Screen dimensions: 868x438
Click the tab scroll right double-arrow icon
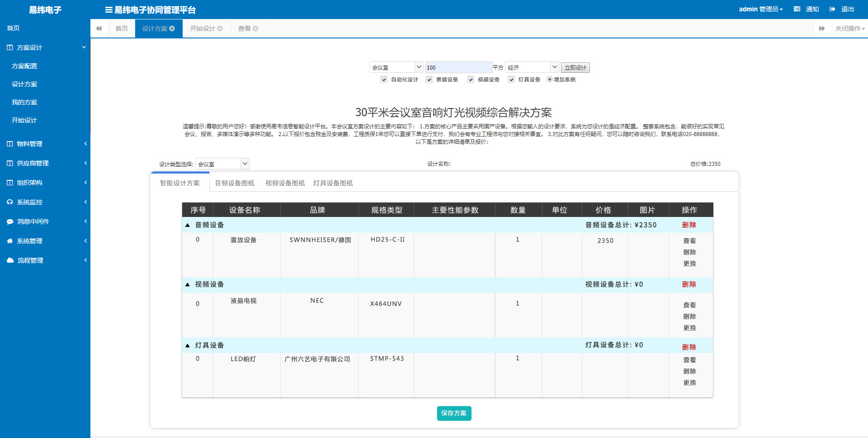point(822,28)
